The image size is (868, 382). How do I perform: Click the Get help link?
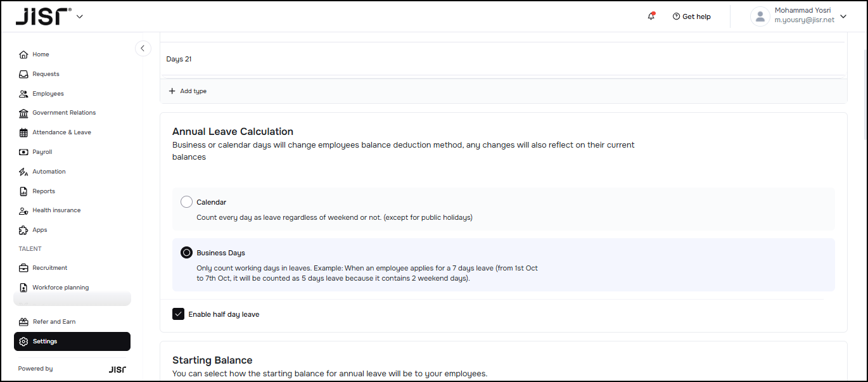(x=692, y=16)
